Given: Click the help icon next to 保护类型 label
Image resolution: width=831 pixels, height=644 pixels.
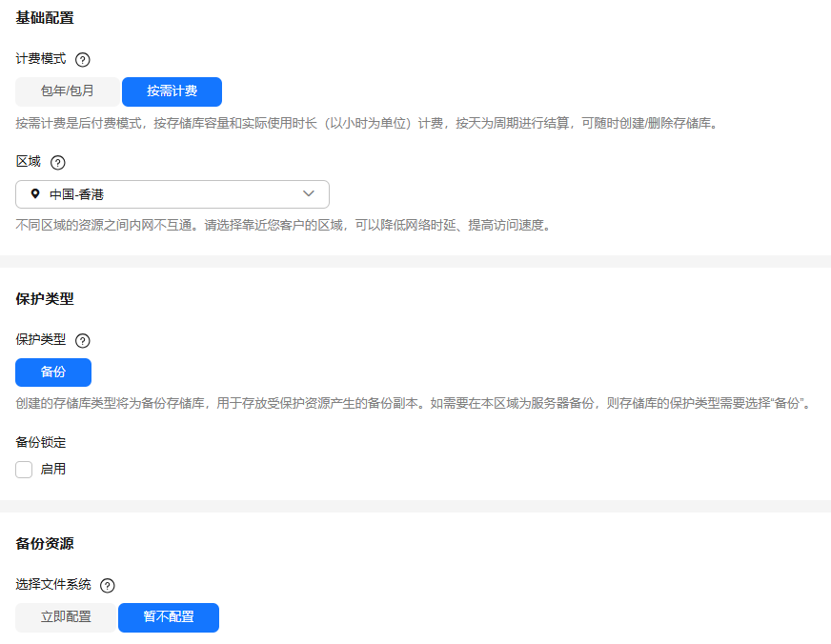Looking at the screenshot, I should coord(82,340).
